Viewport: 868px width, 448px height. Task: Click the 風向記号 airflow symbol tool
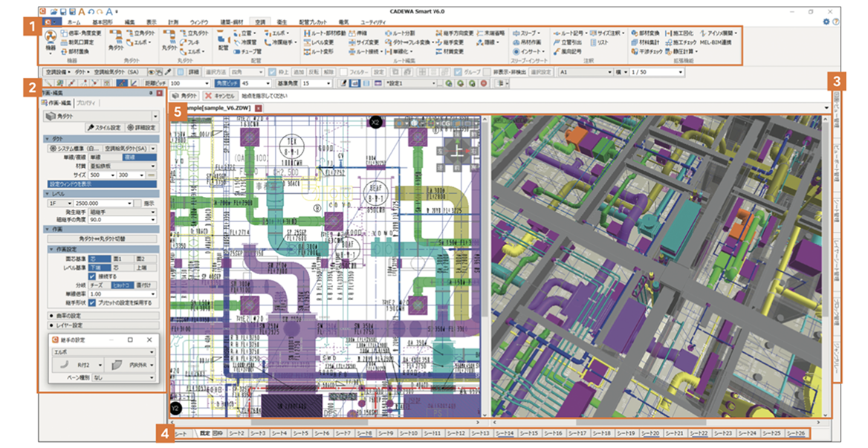(570, 52)
